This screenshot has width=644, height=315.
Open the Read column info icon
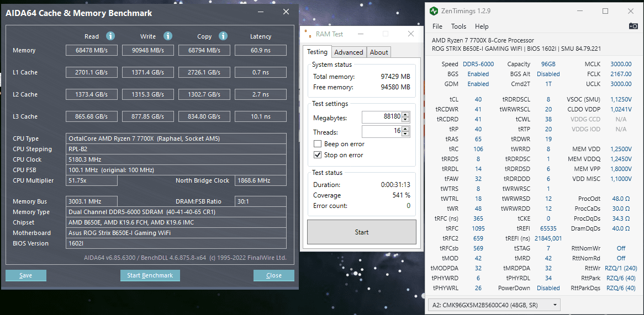(x=110, y=36)
